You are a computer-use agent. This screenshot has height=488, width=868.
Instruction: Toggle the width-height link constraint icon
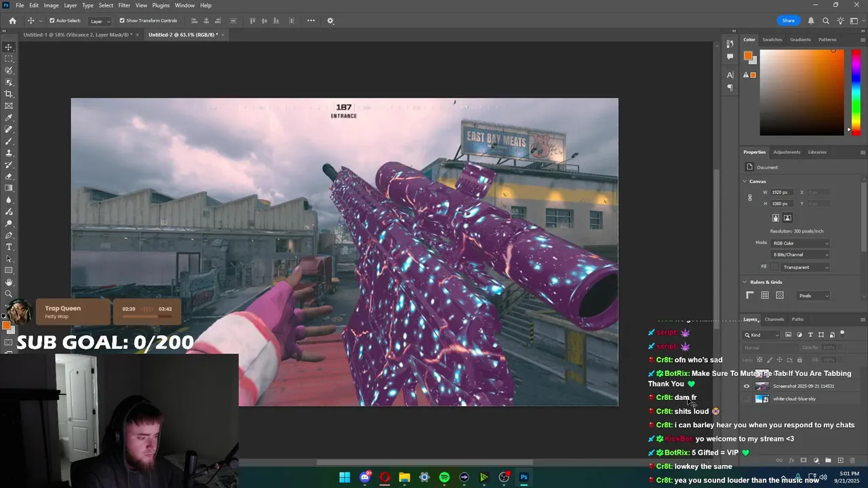point(750,198)
